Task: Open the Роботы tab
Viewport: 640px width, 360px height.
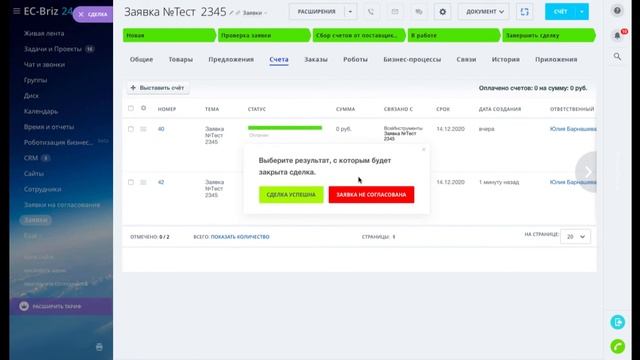Action: point(355,60)
